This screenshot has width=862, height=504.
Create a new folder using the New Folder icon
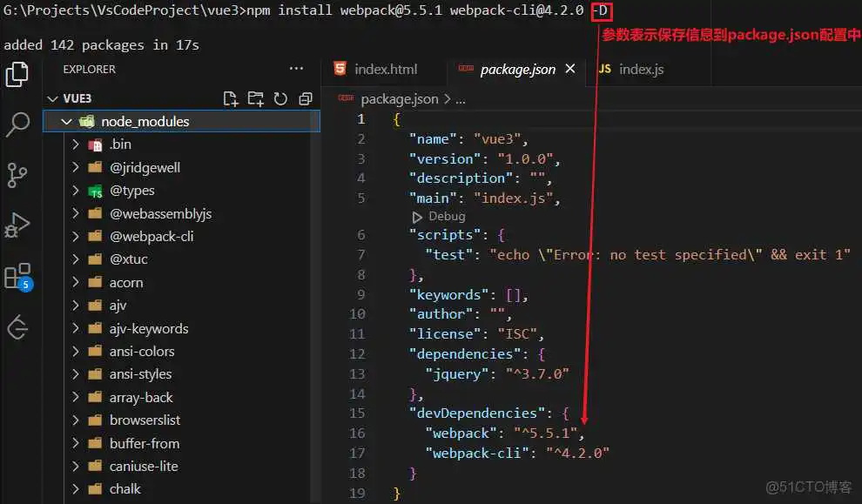(255, 98)
